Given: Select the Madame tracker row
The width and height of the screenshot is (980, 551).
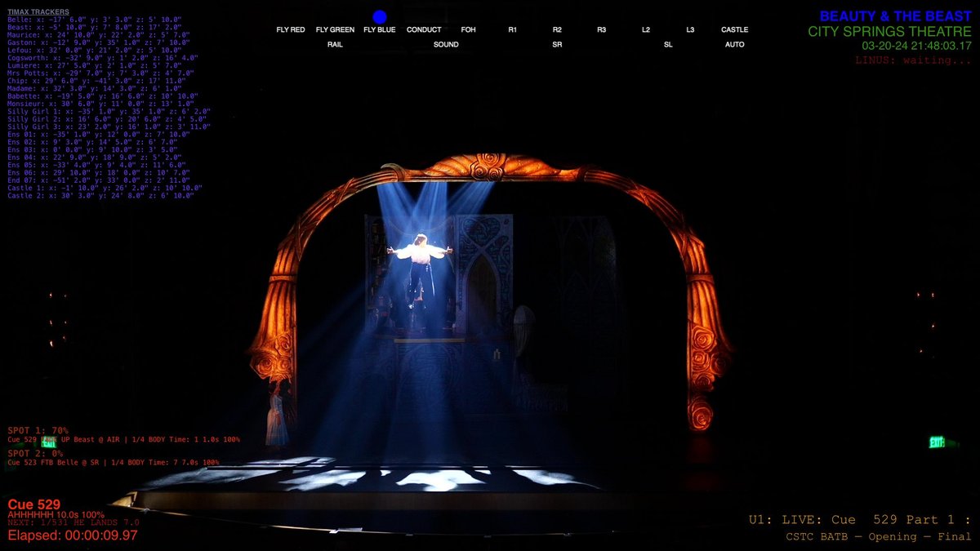Looking at the screenshot, I should pos(96,88).
